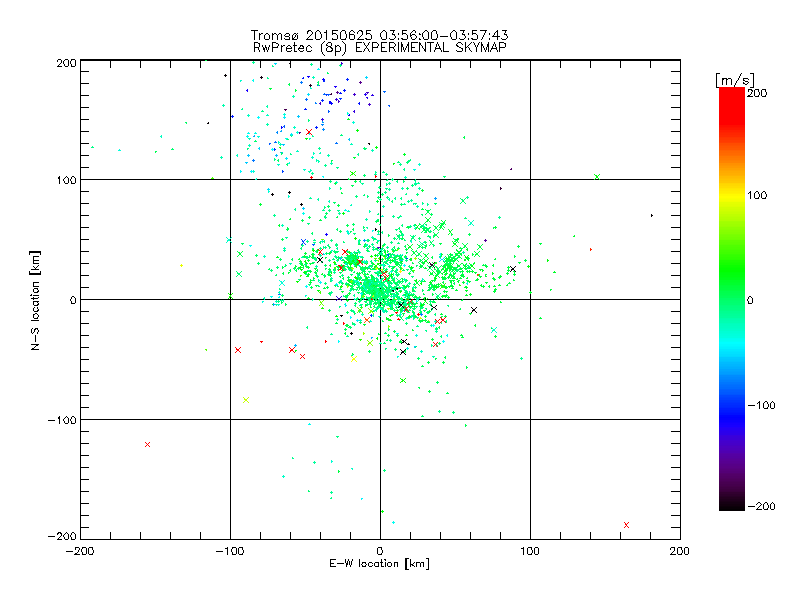Click the 0 tick on E-W axis
Viewport: 800px width, 600px height.
tap(380, 551)
